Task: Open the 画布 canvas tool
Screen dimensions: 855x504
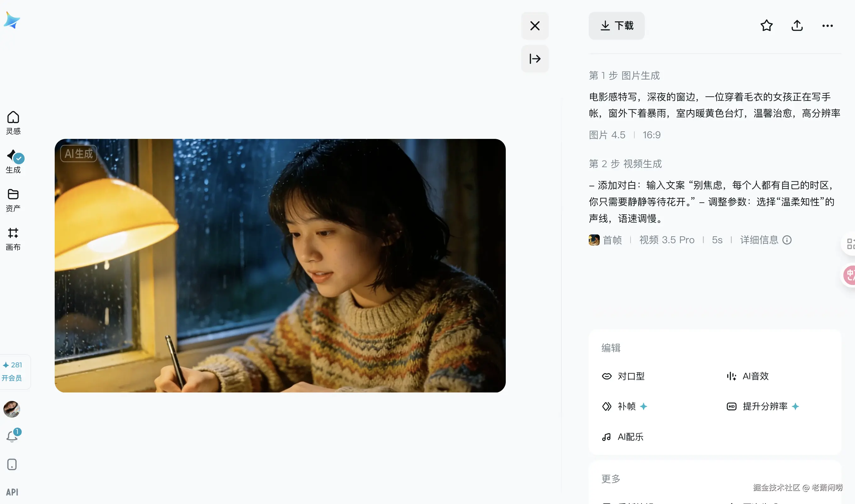Action: pyautogui.click(x=13, y=239)
